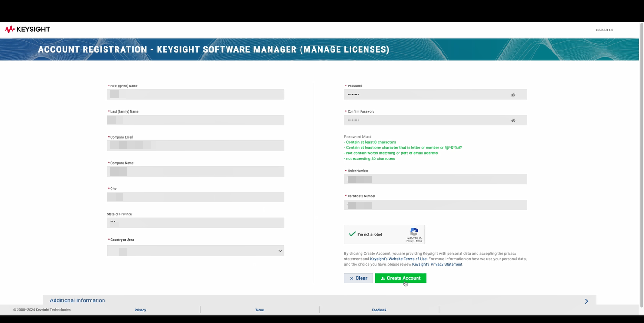The height and width of the screenshot is (323, 644).
Task: Click the reCAPTCHA logo icon
Action: [414, 232]
